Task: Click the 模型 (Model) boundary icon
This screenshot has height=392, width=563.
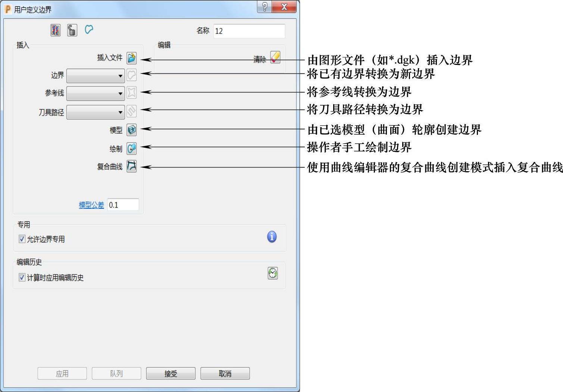Action: point(132,130)
